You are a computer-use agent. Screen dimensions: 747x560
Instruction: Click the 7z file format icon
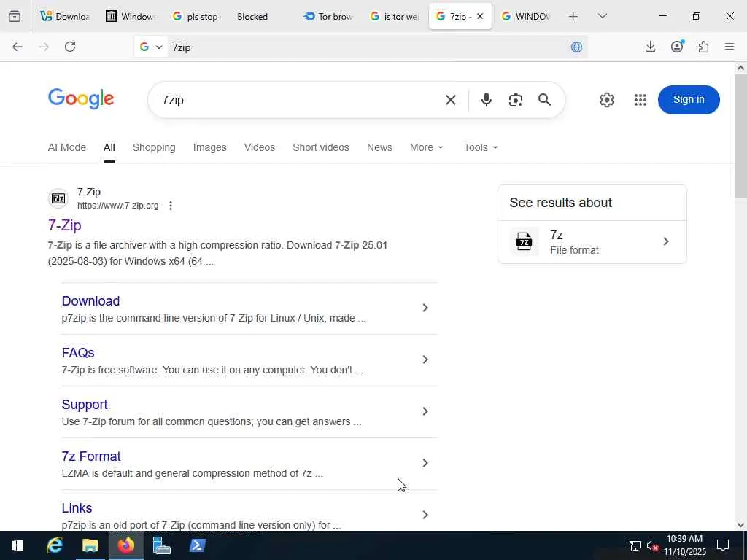coord(524,242)
